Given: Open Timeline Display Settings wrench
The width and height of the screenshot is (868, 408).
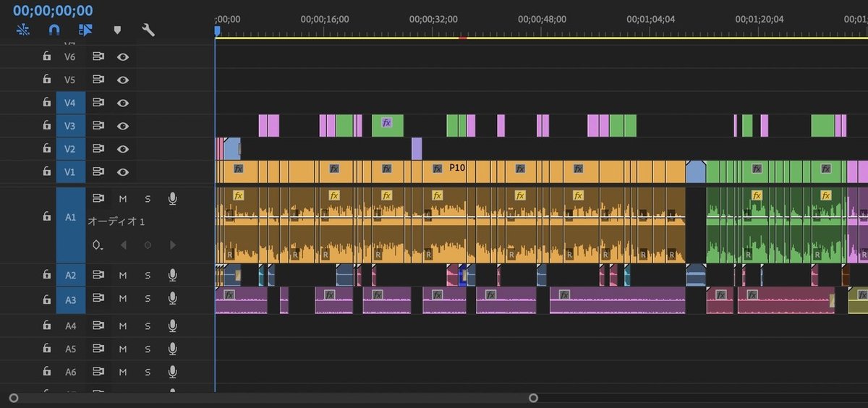Looking at the screenshot, I should pos(148,30).
